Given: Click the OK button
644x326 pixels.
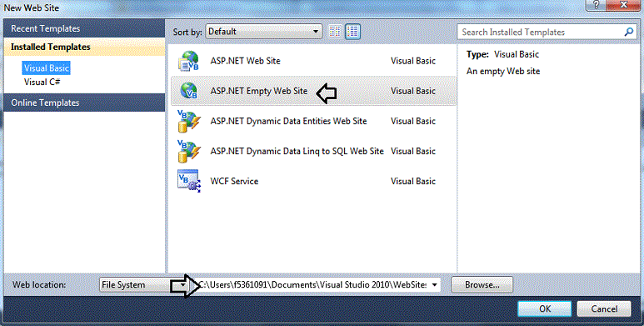Looking at the screenshot, I should coord(545,308).
